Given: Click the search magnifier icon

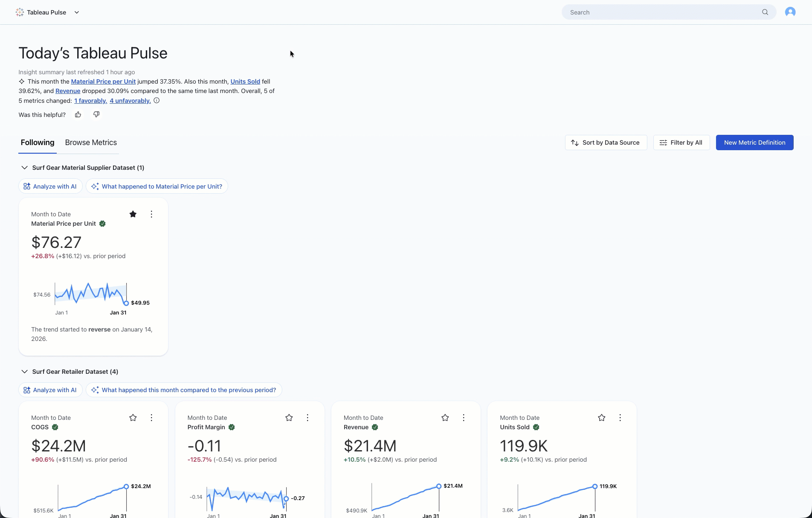Looking at the screenshot, I should (765, 12).
